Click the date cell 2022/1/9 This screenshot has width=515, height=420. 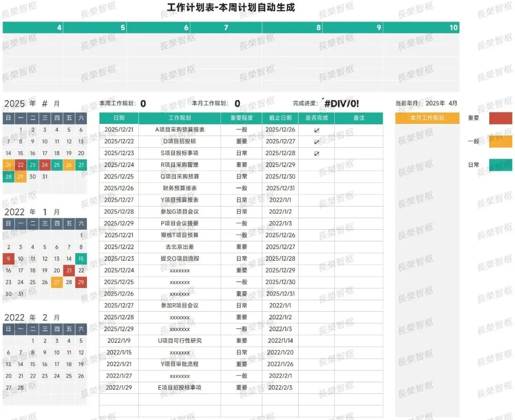(119, 341)
